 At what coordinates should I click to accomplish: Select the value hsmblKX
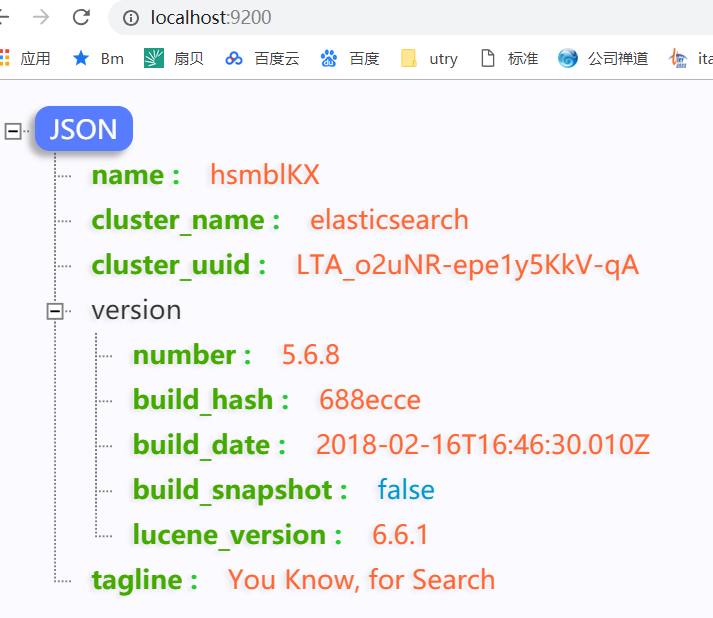click(265, 175)
